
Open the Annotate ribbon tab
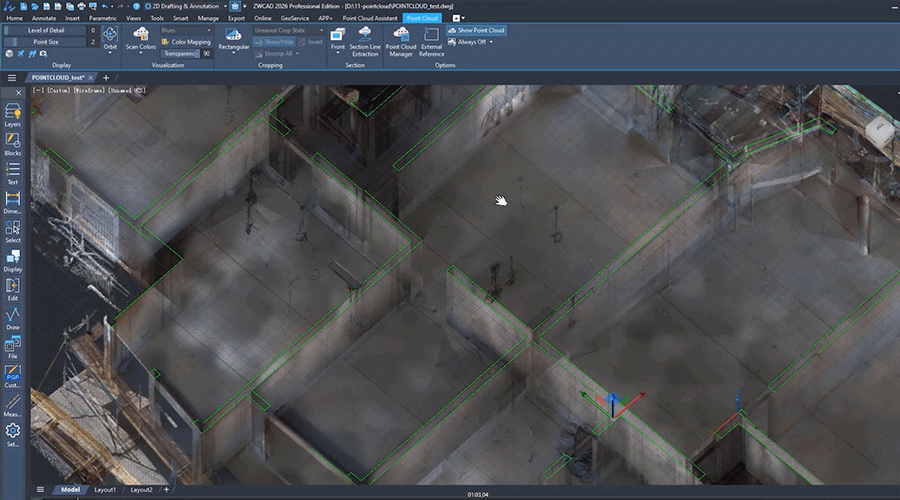[44, 18]
